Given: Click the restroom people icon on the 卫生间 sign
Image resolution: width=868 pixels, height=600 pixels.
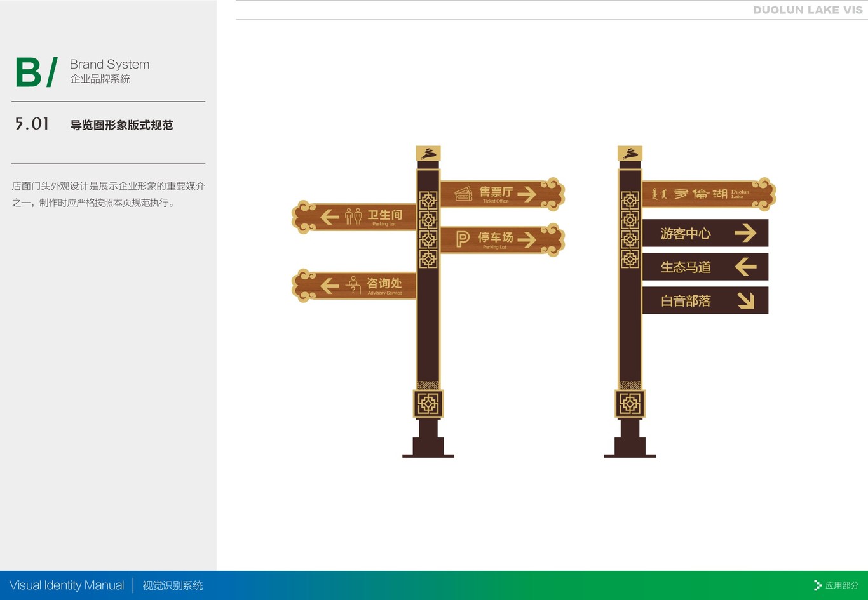Looking at the screenshot, I should click(x=353, y=217).
